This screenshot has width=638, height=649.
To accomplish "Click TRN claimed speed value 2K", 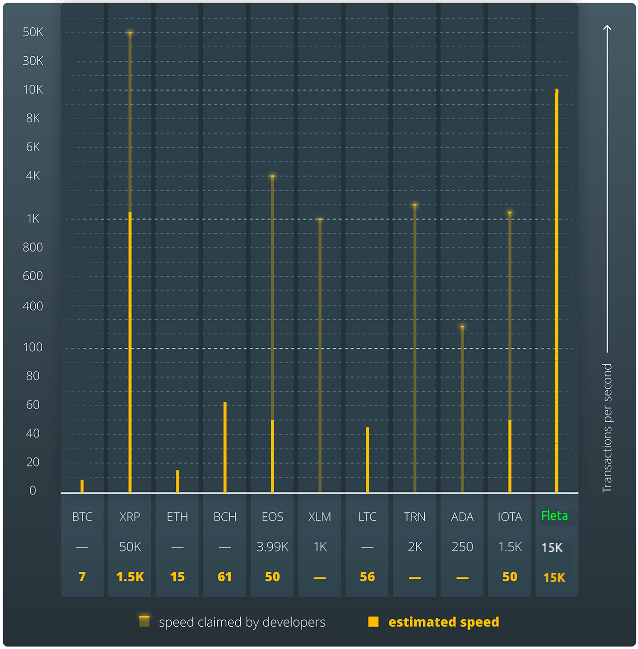I will pos(415,547).
